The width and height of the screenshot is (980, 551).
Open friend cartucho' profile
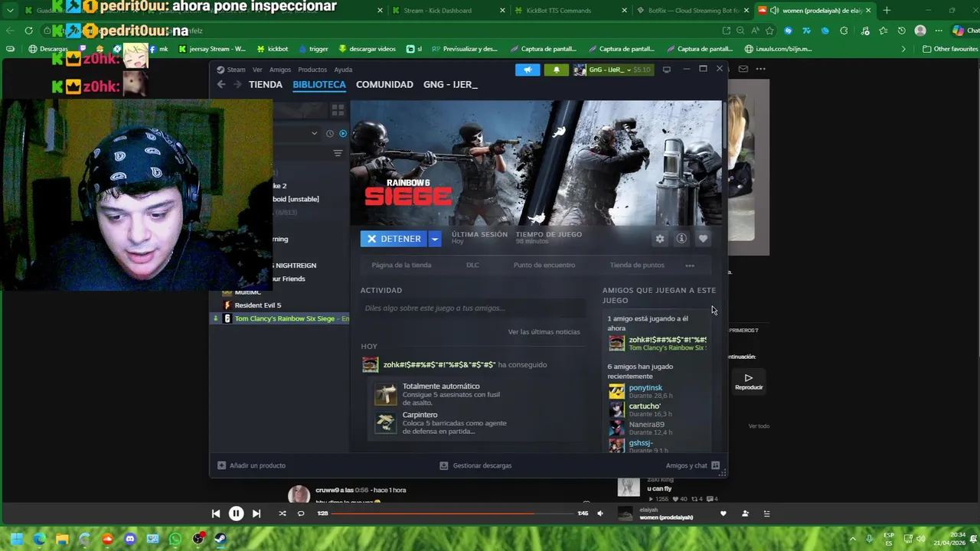pos(644,406)
